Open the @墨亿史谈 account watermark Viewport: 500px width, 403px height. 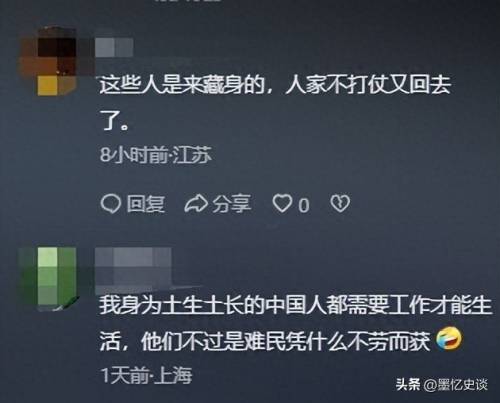[x=455, y=385]
